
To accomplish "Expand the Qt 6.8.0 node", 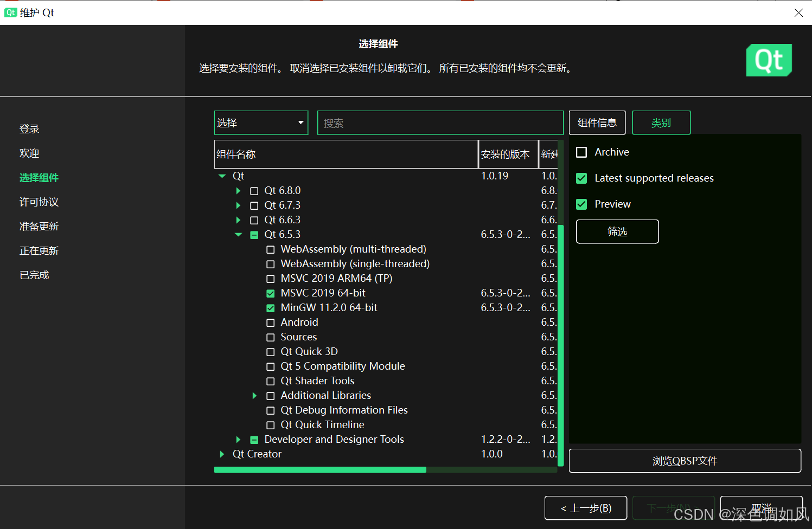I will 238,191.
